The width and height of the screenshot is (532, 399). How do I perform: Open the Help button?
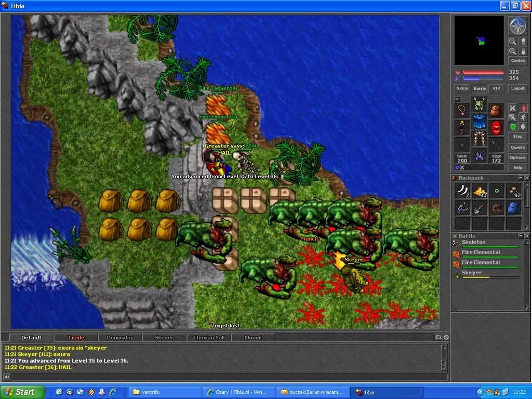coord(518,168)
